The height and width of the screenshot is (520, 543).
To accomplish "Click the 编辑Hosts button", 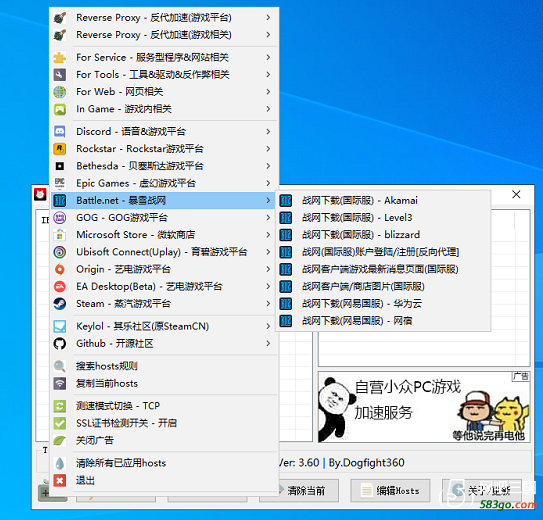I will point(390,491).
